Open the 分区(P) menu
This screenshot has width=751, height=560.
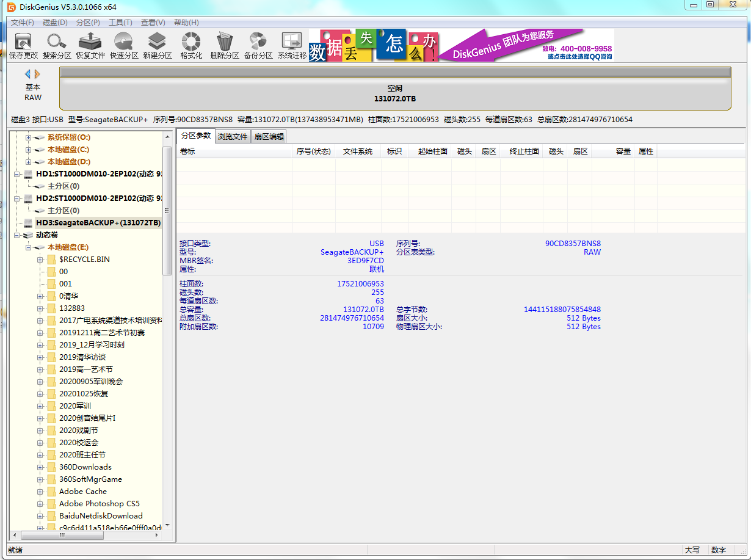(88, 23)
